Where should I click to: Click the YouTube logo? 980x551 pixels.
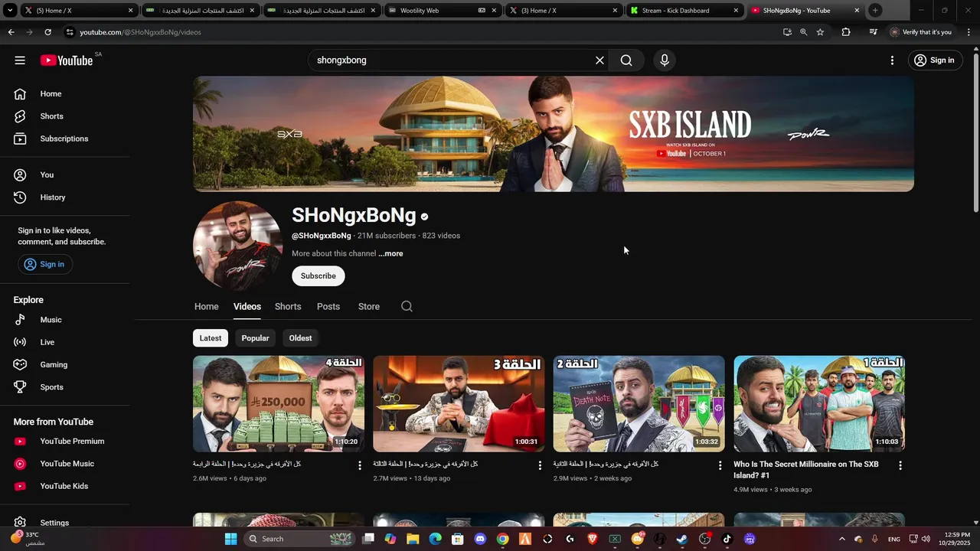(67, 60)
